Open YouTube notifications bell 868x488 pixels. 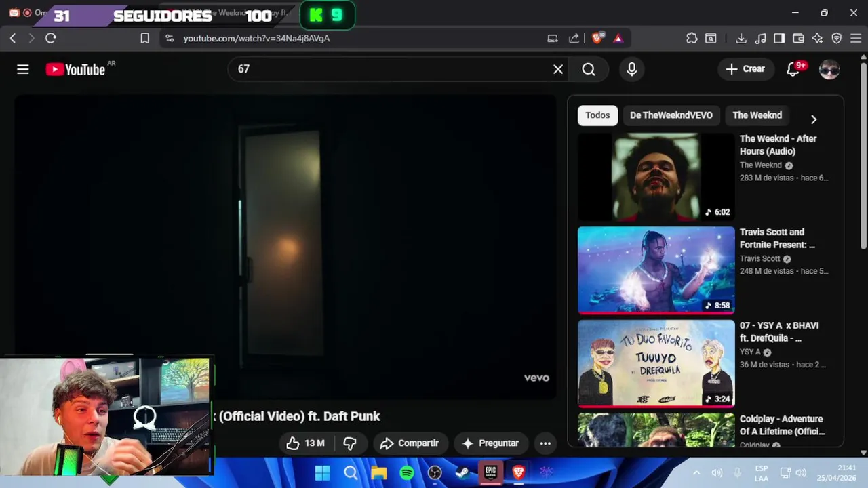pos(793,68)
